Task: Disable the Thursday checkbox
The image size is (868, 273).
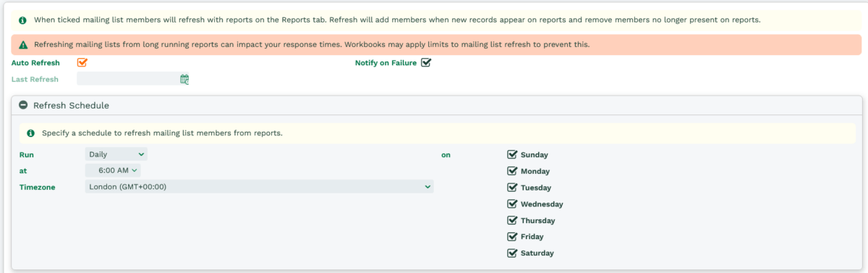Action: 512,220
